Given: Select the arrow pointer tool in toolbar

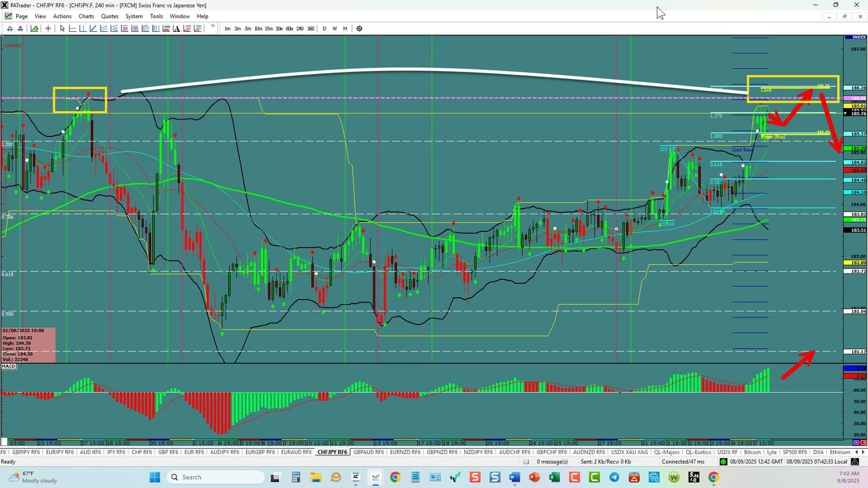Looking at the screenshot, I should (62, 28).
